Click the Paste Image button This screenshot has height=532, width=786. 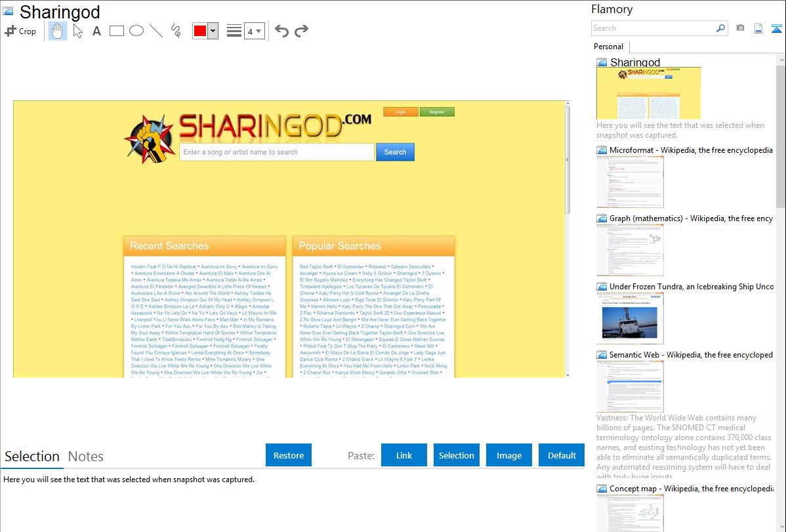coord(508,455)
